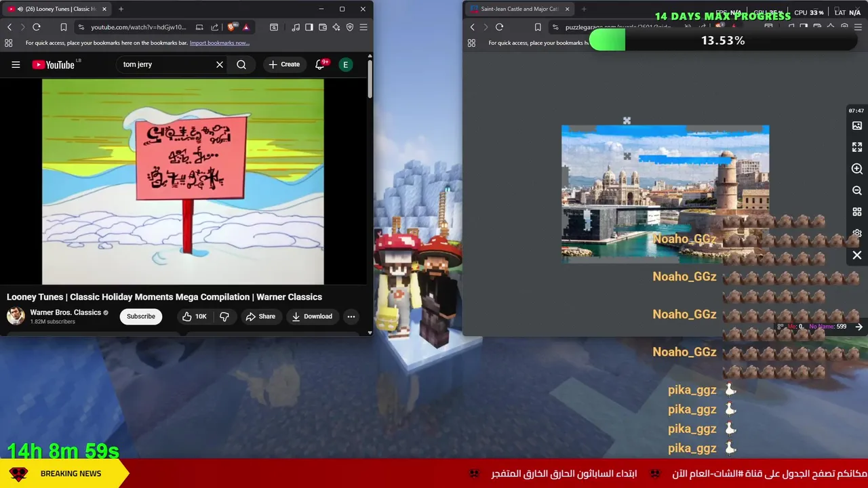Toggle fullscreen in the puzzle toolbar

[x=857, y=147]
